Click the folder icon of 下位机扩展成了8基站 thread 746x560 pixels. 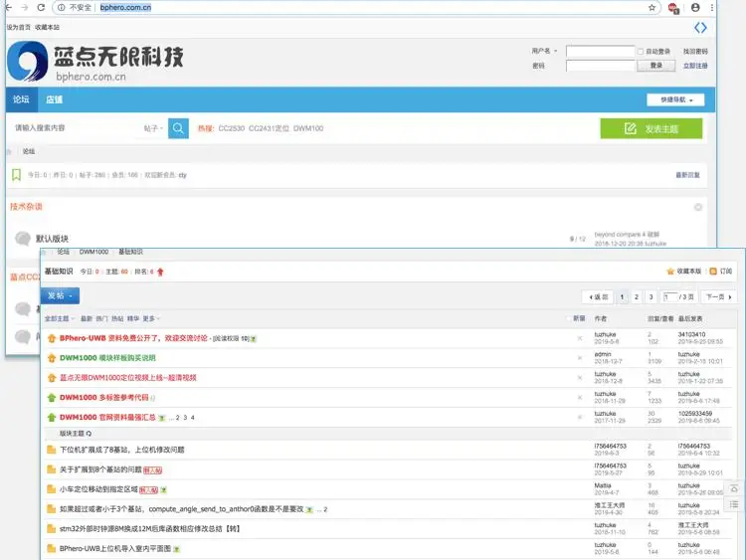(52, 450)
